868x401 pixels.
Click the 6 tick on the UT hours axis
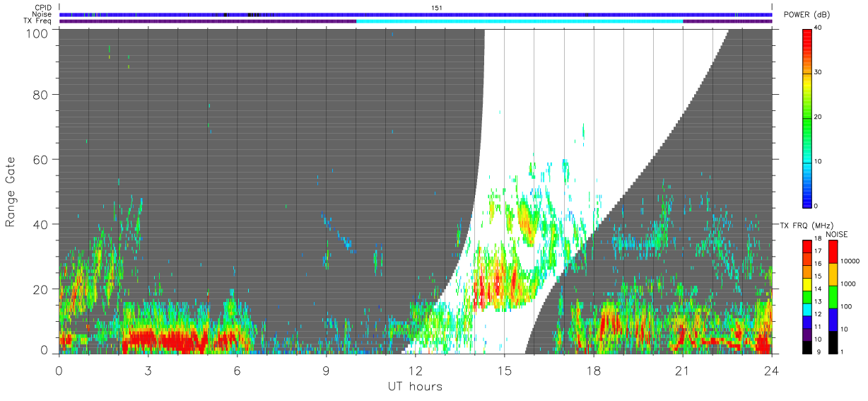pos(237,371)
